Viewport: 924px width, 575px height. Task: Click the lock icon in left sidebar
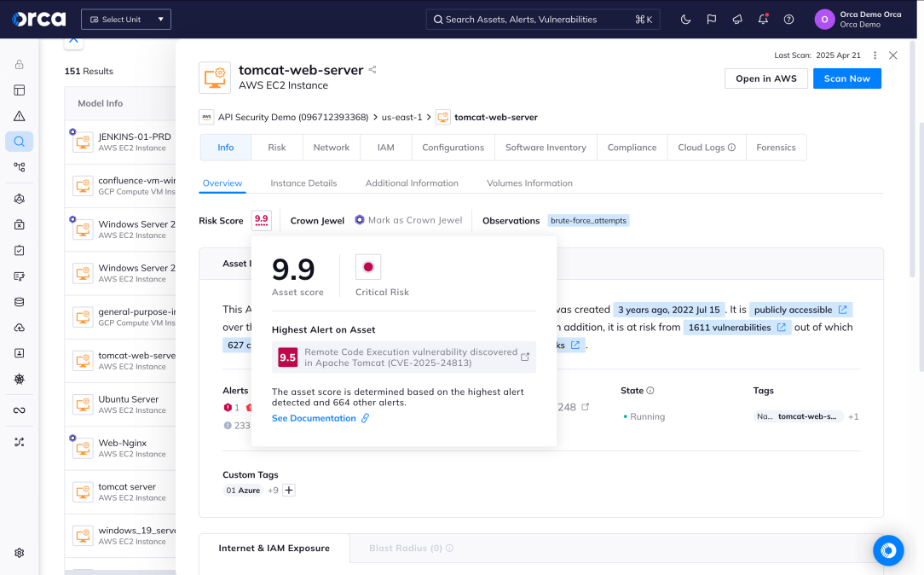(20, 64)
